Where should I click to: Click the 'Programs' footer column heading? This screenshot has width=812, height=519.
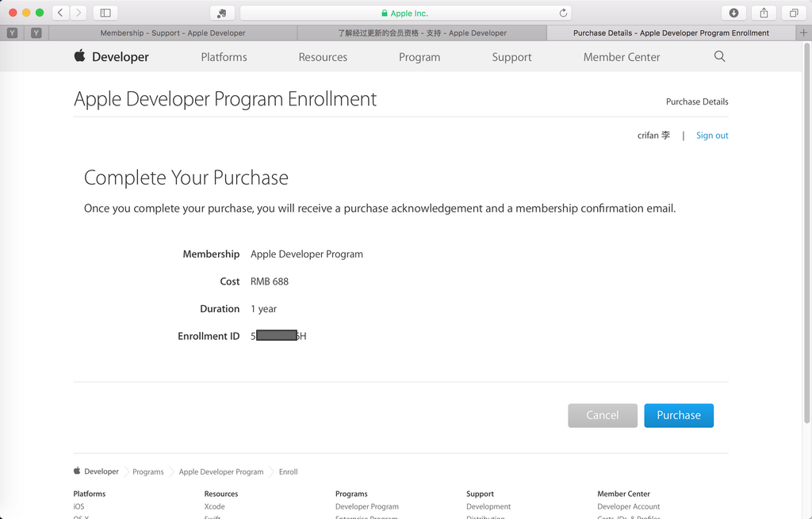click(x=351, y=494)
